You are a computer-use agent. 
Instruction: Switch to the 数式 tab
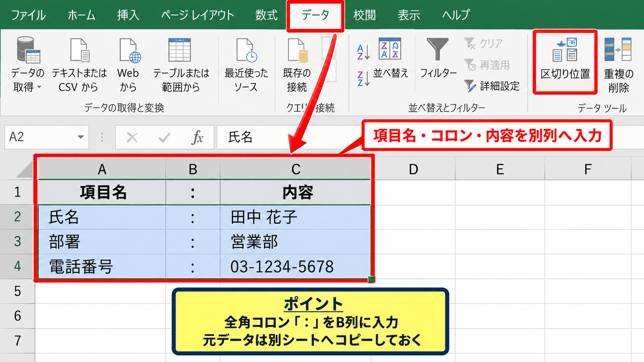tap(266, 15)
